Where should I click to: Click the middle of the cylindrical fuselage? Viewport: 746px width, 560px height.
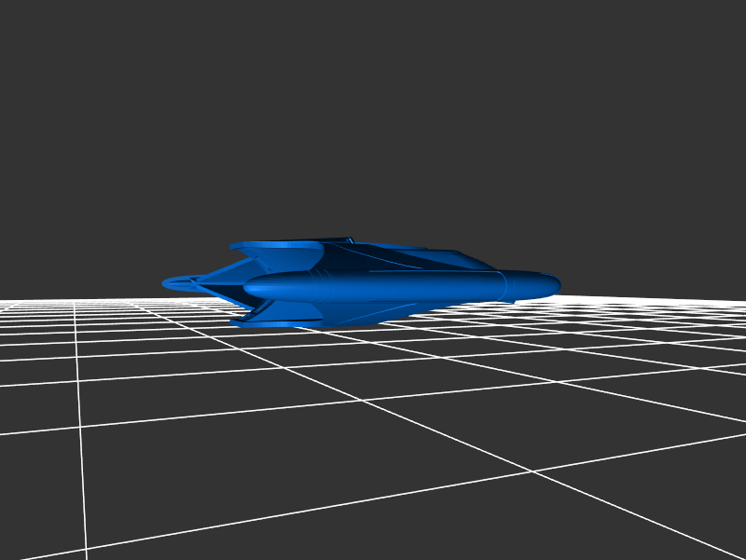pyautogui.click(x=392, y=287)
